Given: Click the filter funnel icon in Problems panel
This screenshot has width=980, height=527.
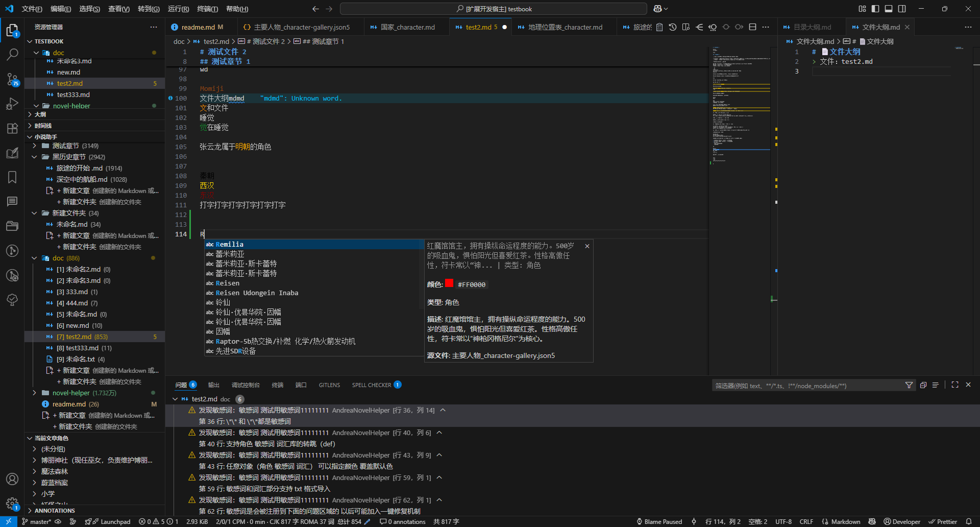Looking at the screenshot, I should [x=909, y=386].
